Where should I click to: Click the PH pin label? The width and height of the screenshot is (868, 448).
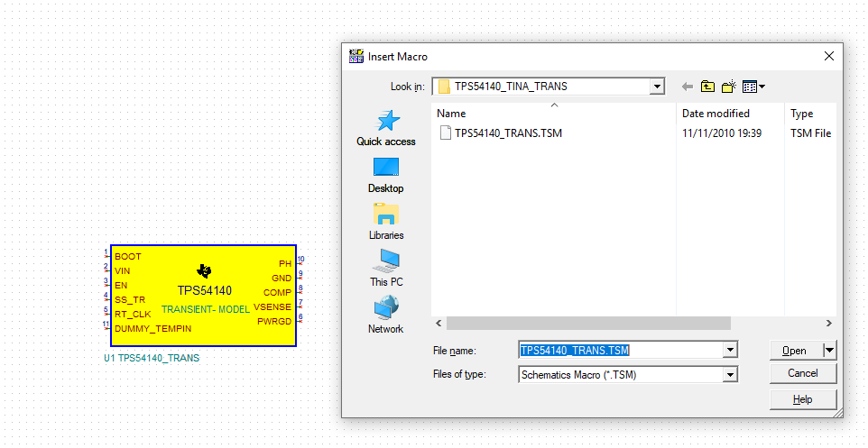point(285,264)
